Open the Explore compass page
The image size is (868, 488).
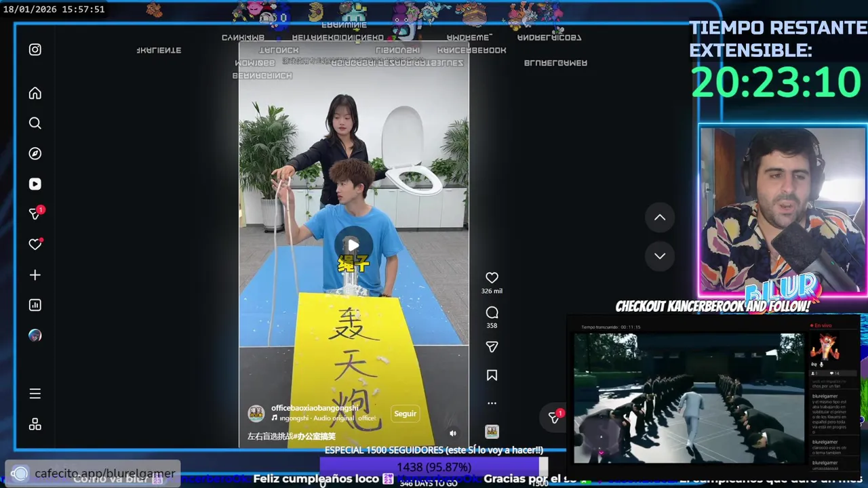pos(35,154)
